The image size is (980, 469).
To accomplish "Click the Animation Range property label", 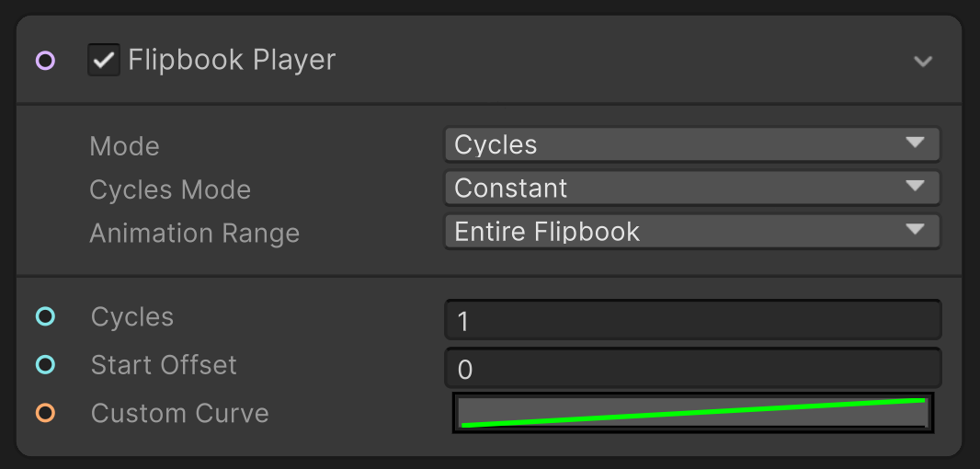I will pyautogui.click(x=194, y=233).
